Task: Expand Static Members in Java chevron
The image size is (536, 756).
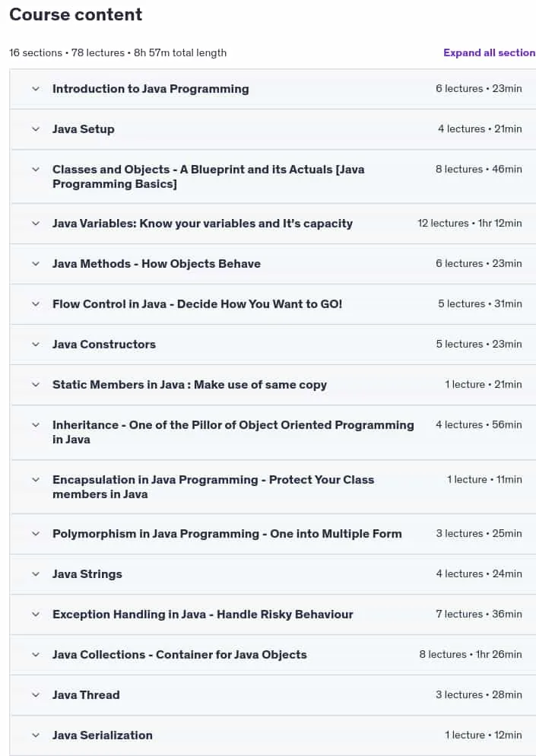Action: coord(36,385)
